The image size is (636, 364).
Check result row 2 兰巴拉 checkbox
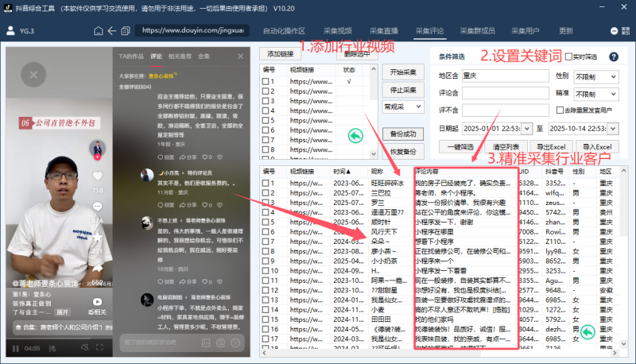click(x=266, y=193)
